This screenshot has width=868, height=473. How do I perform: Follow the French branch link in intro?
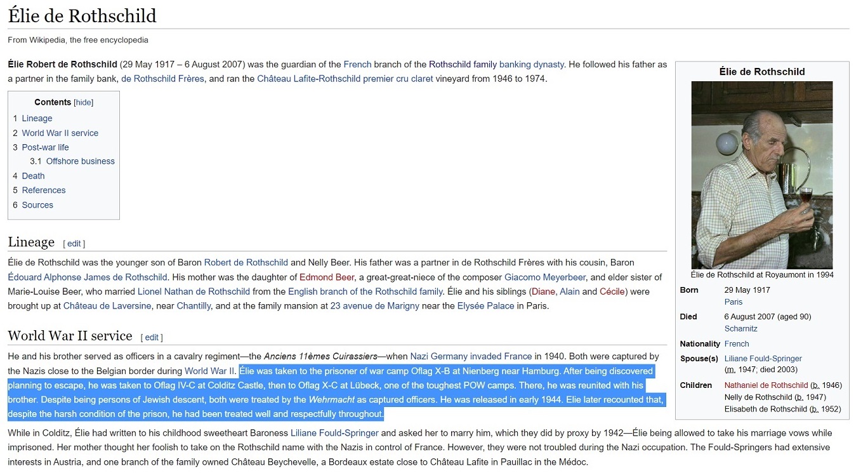coord(357,64)
